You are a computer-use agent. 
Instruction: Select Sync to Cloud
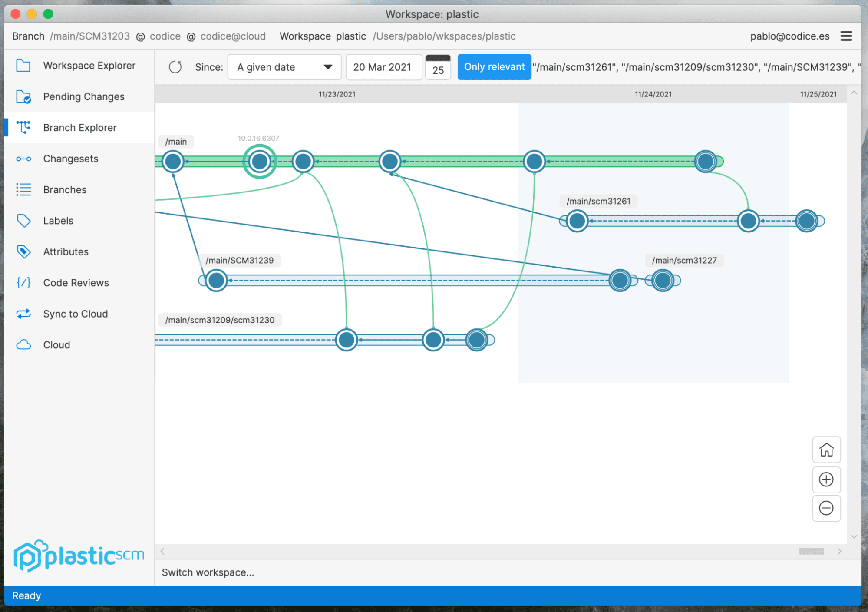75,314
